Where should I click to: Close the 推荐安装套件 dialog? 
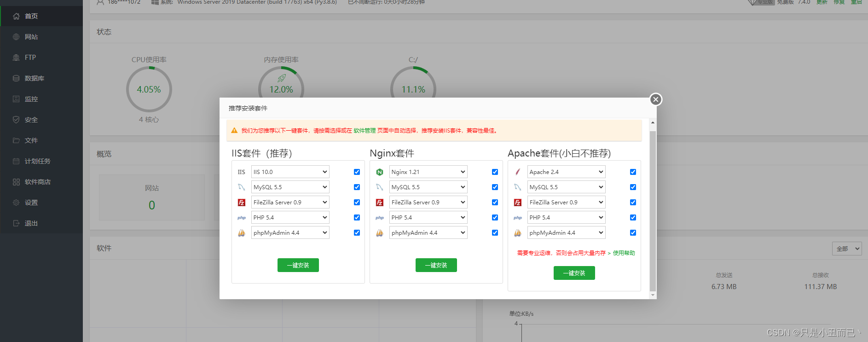coord(656,99)
